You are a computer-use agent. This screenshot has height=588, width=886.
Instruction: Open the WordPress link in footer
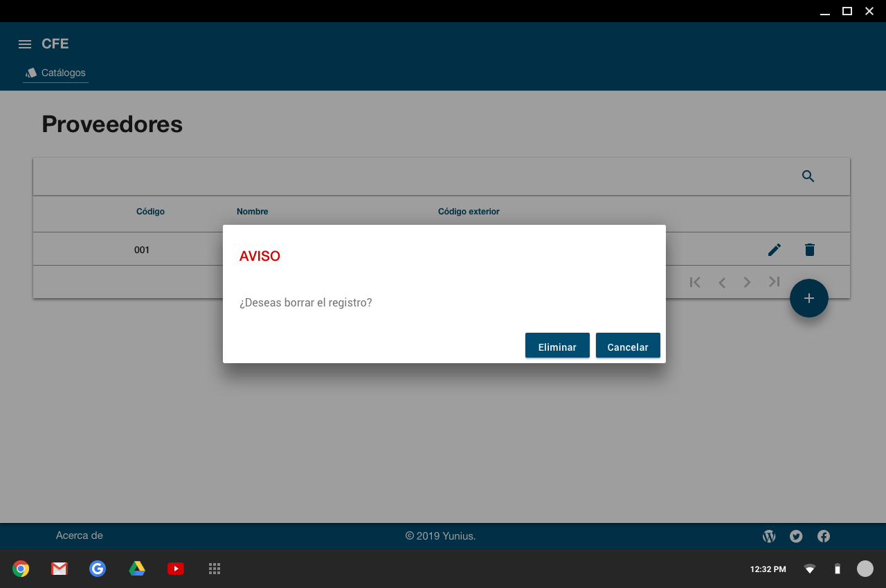coord(769,536)
